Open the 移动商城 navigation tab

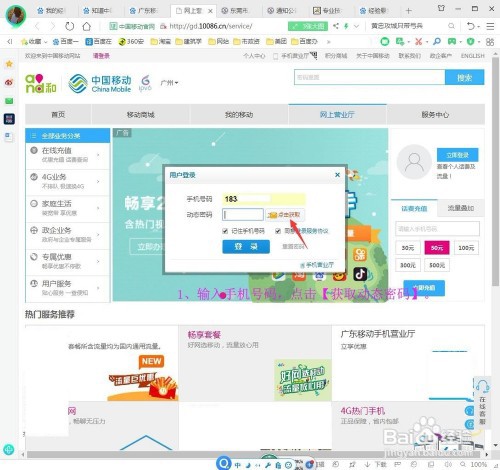tap(140, 114)
